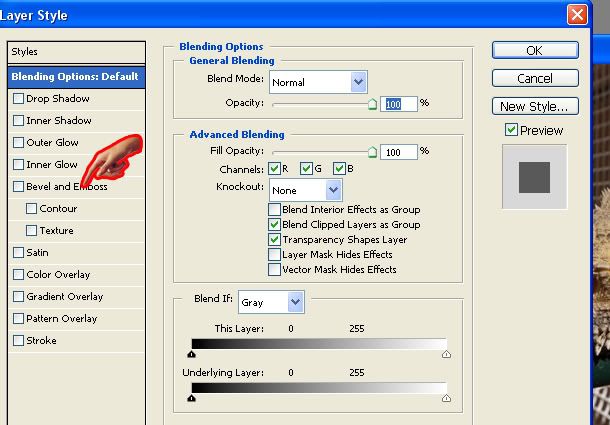
Task: Open the Satin settings label
Action: point(37,252)
